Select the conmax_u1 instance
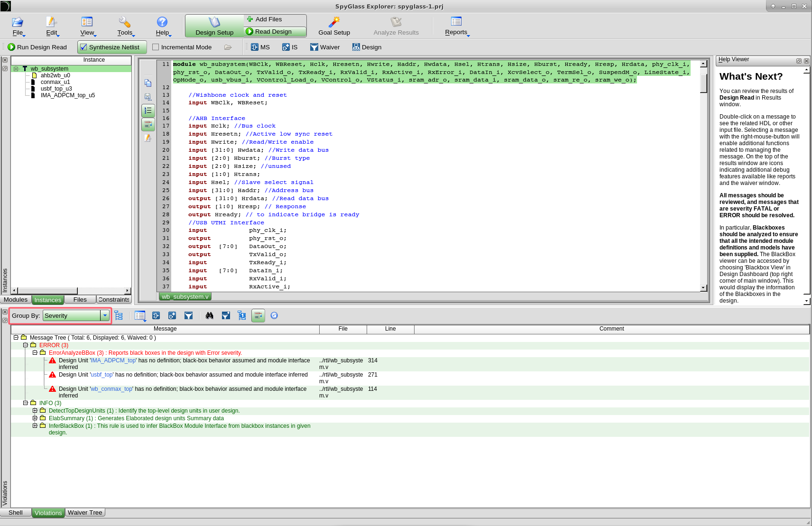Screen dimensions: 812x526 (55, 82)
